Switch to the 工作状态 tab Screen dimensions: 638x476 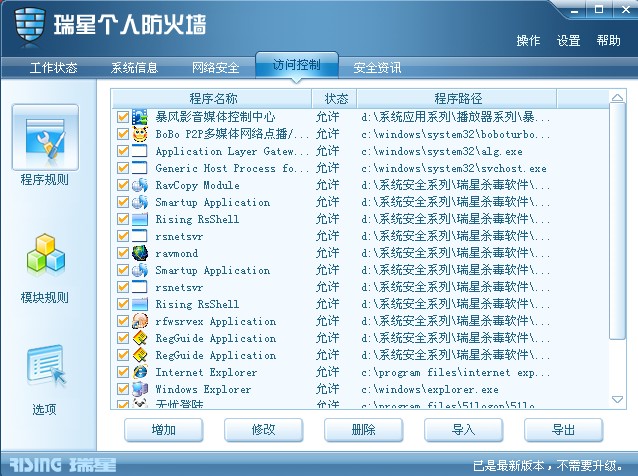[x=53, y=68]
